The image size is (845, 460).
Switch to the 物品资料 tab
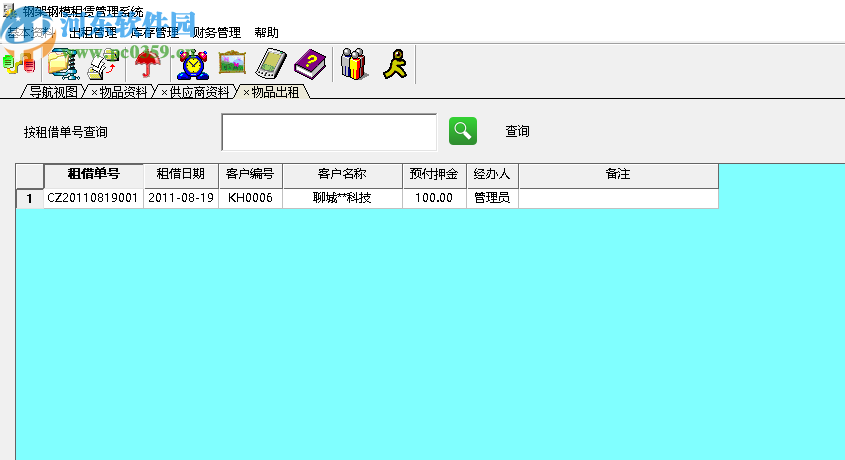[123, 92]
